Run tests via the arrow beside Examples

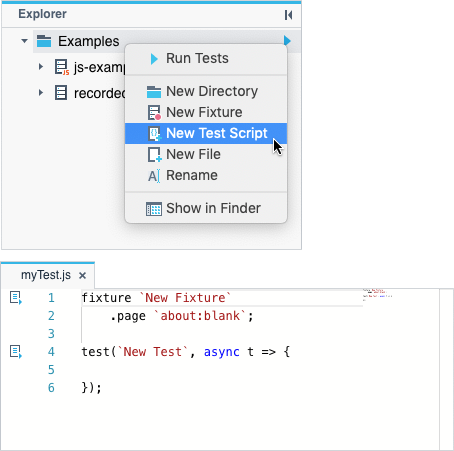(x=287, y=41)
